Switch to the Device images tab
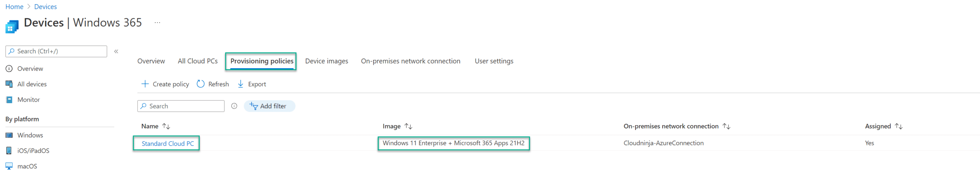 point(327,61)
